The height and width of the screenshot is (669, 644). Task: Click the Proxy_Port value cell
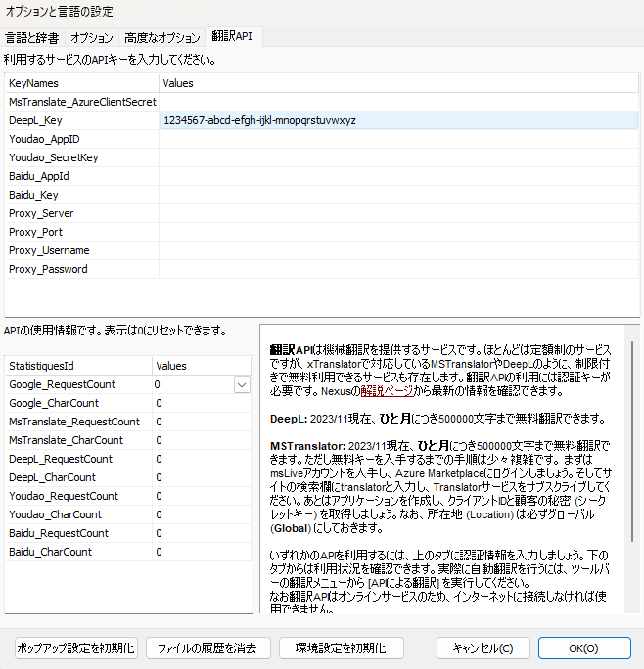click(399, 232)
